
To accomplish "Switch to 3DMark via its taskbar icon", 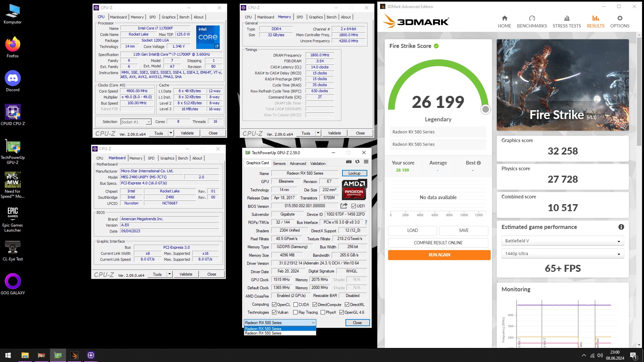I will (74, 355).
